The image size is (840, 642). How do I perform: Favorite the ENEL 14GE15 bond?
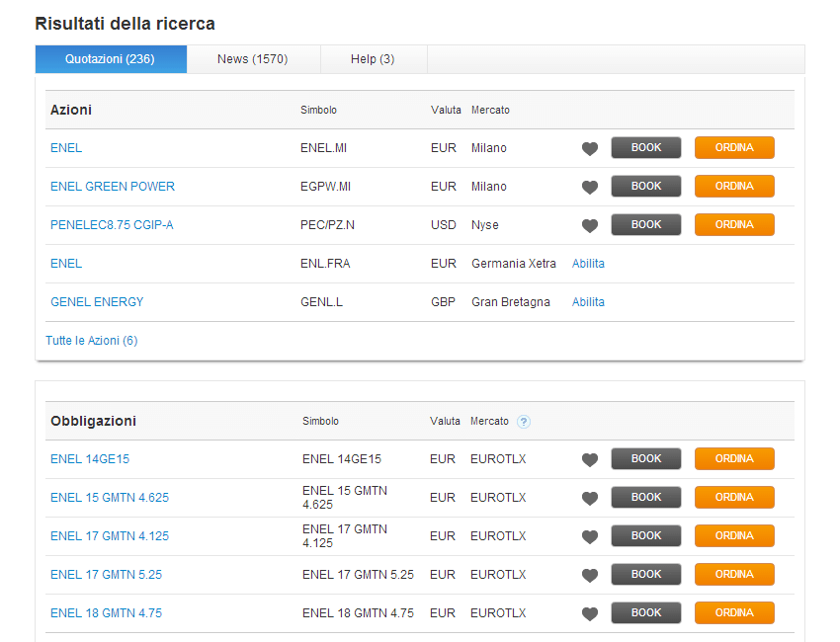590,460
